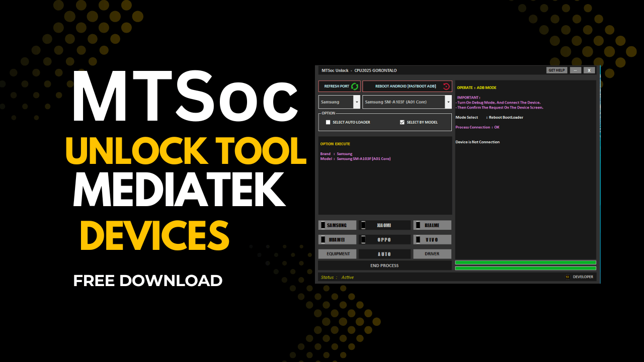Switch to the VIVO brand tab
Screen dimensions: 644x362
click(432, 239)
